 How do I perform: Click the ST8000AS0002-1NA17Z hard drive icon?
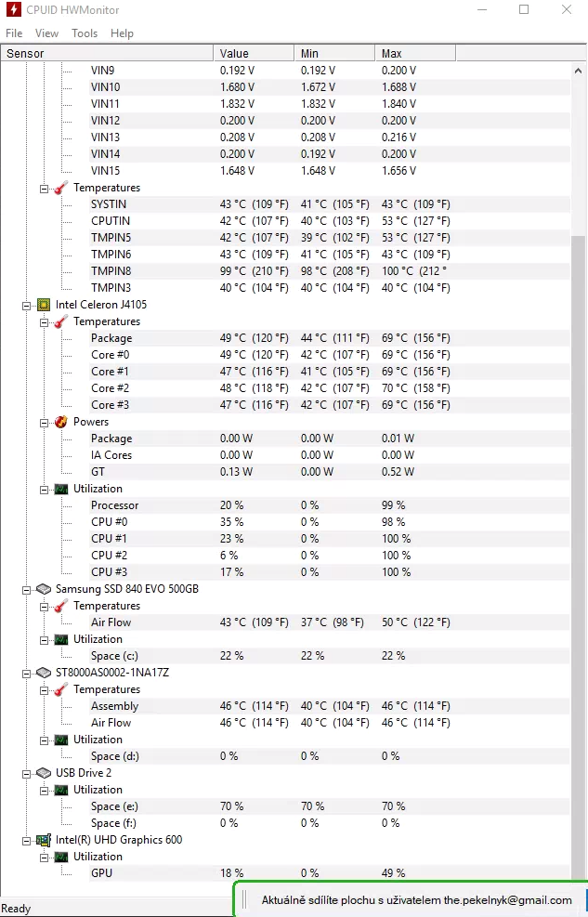tap(44, 673)
